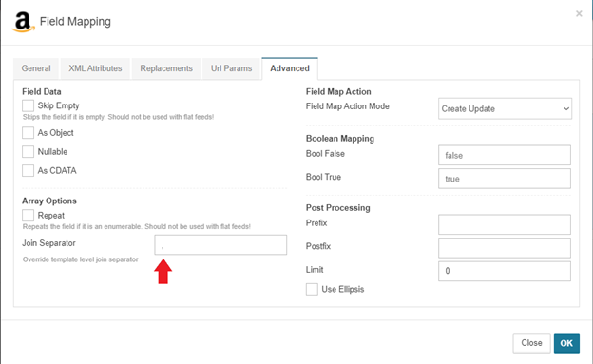Confirm with the OK button
593x364 pixels.
click(566, 343)
